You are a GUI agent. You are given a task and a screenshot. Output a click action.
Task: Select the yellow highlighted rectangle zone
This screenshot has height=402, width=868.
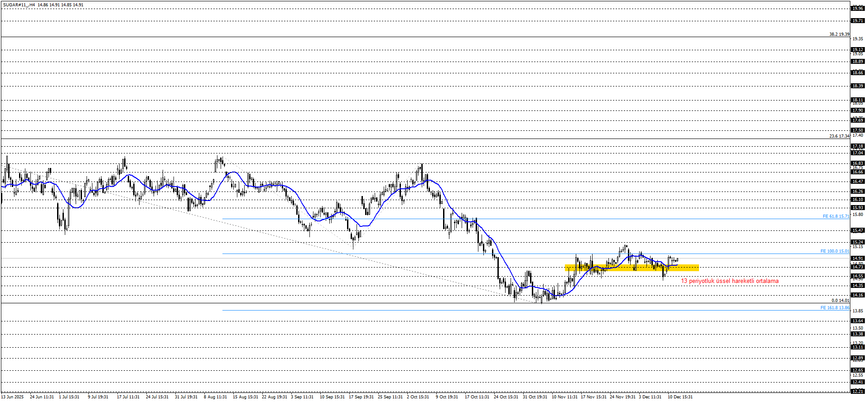click(632, 268)
